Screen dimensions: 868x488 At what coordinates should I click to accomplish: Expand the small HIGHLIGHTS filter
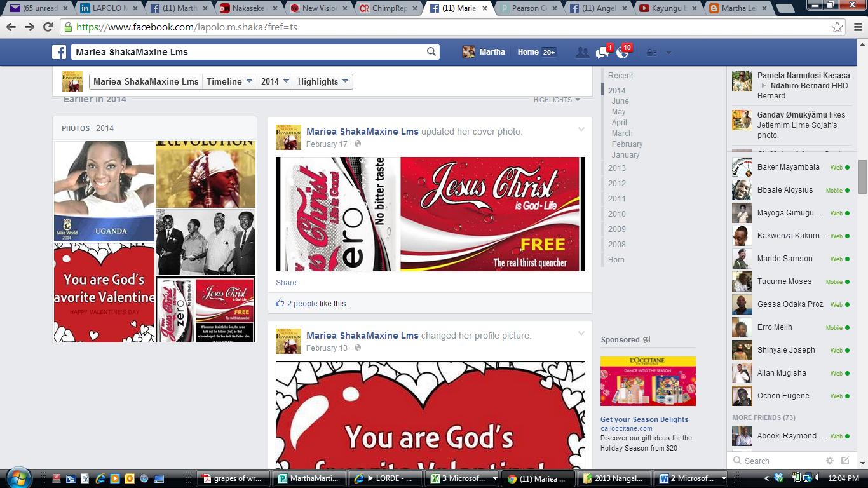pyautogui.click(x=557, y=100)
